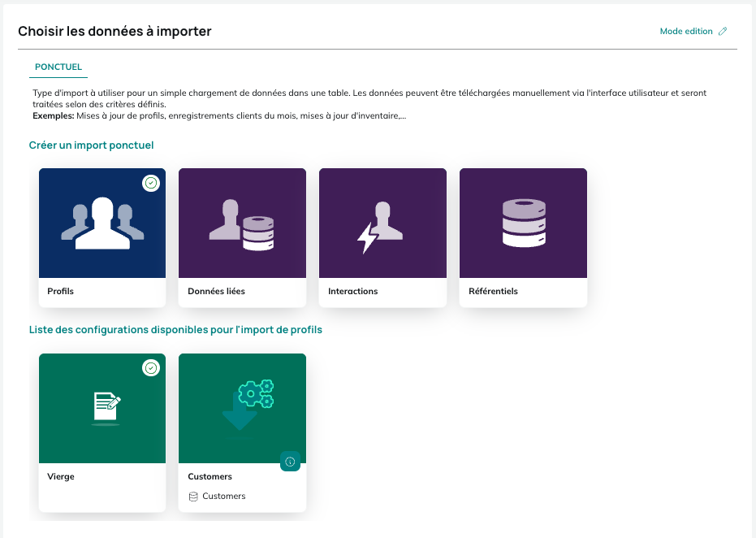The image size is (756, 538).
Task: Click the Vierge card label
Action: click(61, 477)
